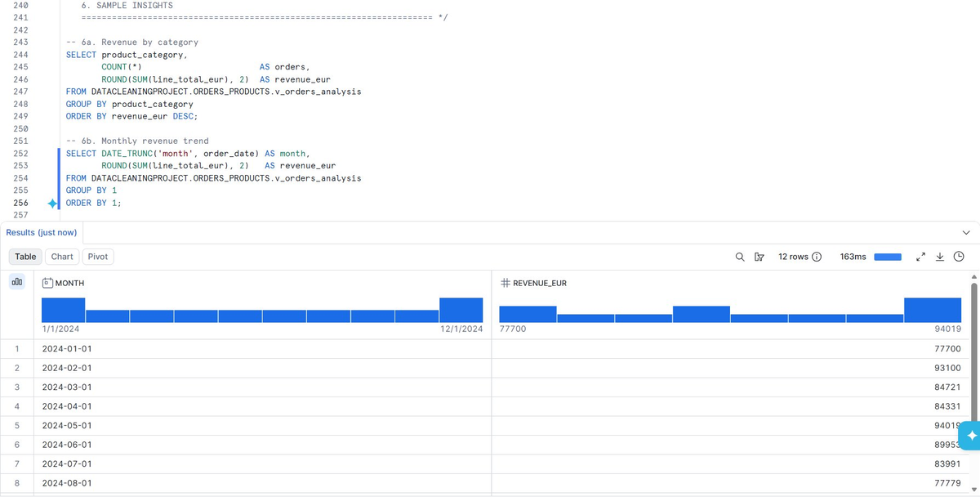Open the floating blue Copilot sparkle button
Image resolution: width=980 pixels, height=497 pixels.
click(971, 436)
